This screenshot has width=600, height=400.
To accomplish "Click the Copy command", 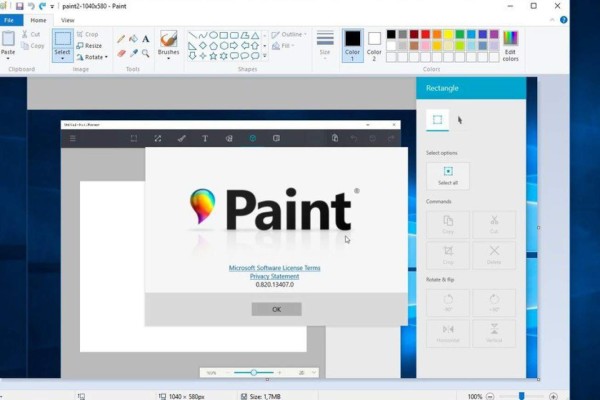I will pos(33,46).
